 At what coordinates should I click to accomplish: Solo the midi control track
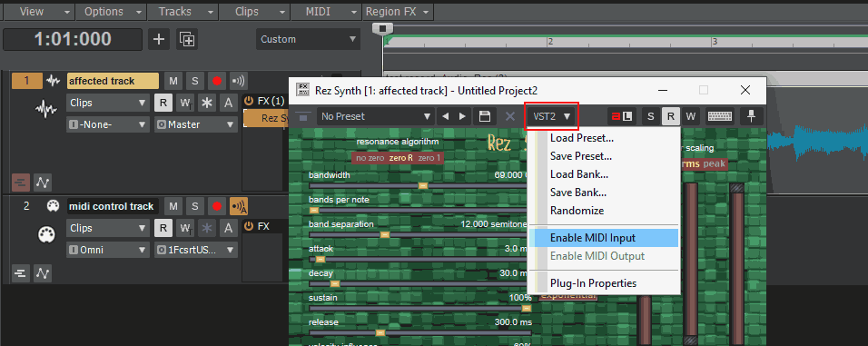195,206
